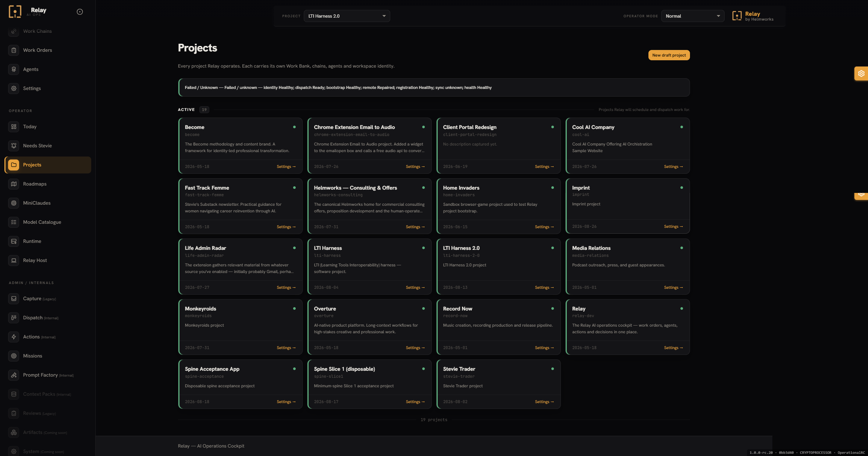Click the Failed / Unknown status banner
The width and height of the screenshot is (868, 456).
tap(434, 87)
